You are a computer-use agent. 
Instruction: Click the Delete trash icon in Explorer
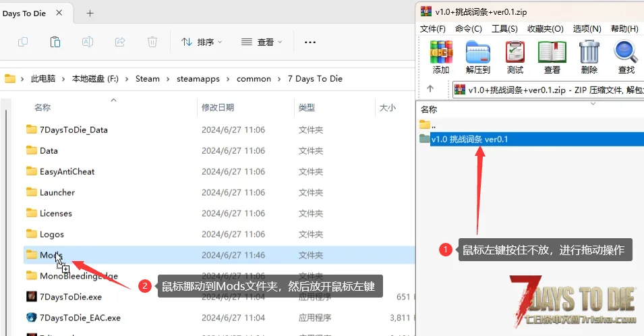pos(152,42)
